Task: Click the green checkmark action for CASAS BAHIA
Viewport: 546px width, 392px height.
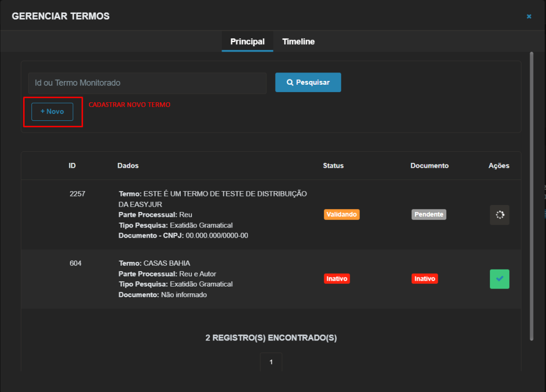Action: click(x=499, y=279)
